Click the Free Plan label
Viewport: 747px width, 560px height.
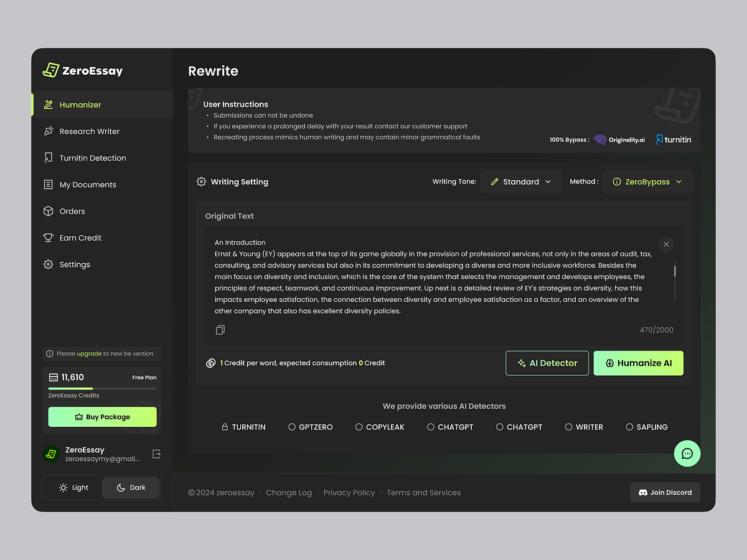coord(144,378)
